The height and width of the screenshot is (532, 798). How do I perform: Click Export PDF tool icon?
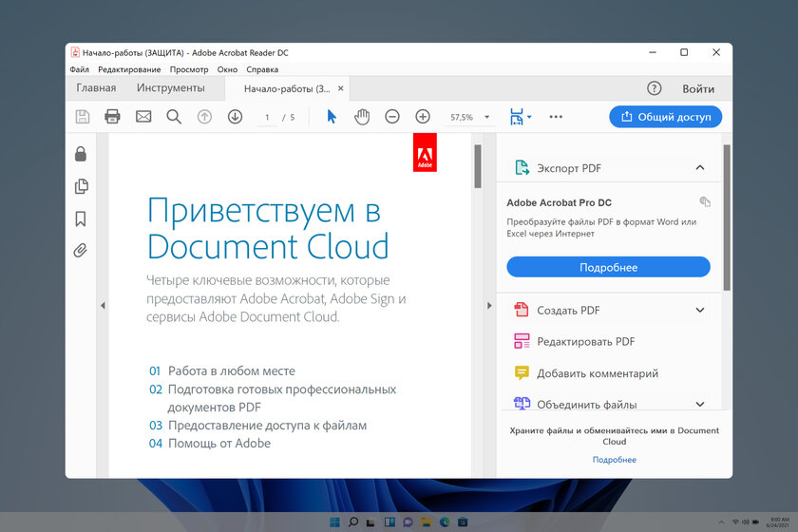tap(522, 167)
